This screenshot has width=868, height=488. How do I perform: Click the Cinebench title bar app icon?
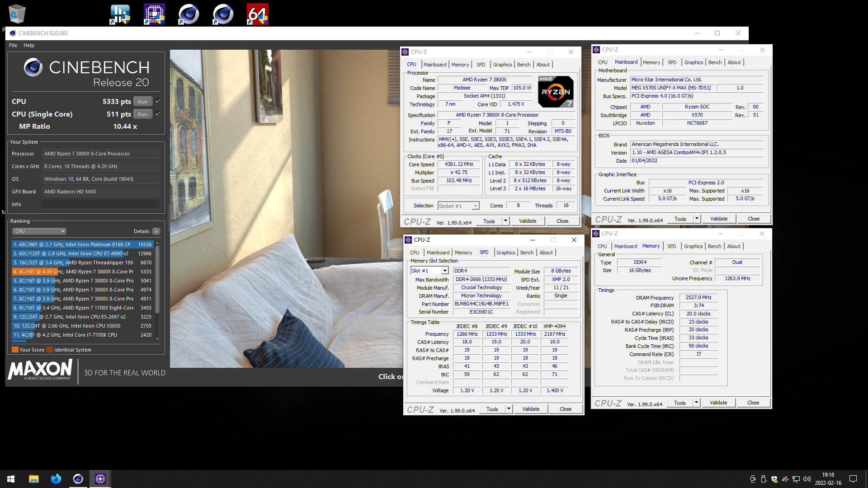click(13, 33)
